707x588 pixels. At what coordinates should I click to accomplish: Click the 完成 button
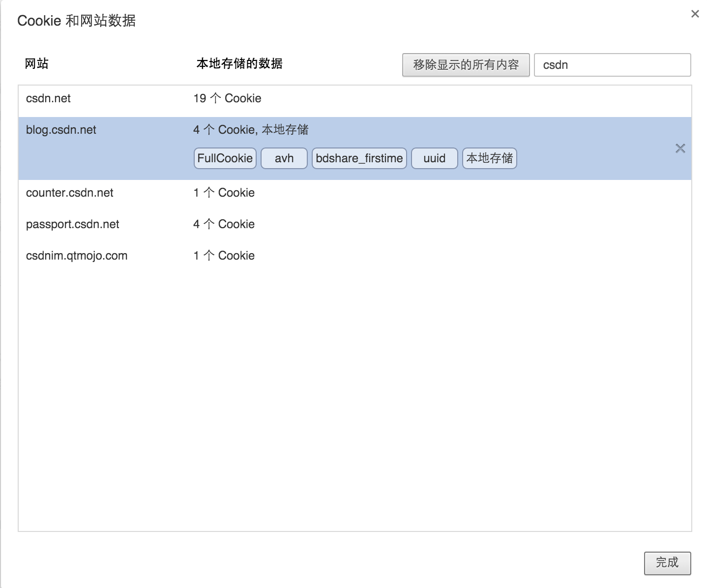667,563
